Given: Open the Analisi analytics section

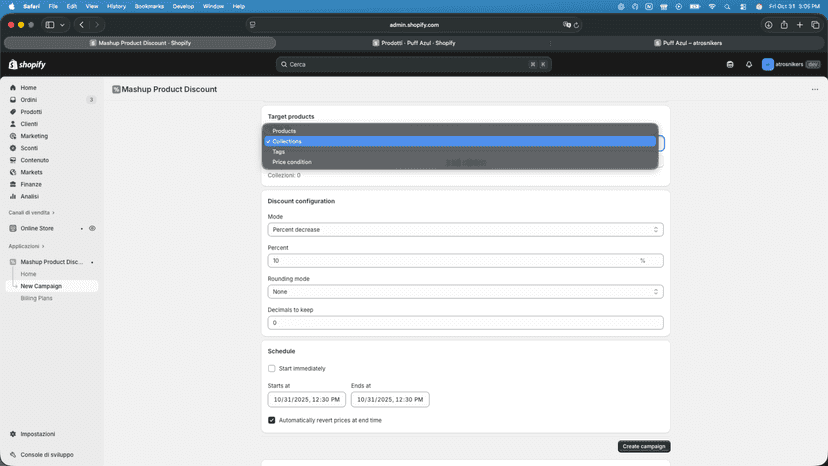Looking at the screenshot, I should [30, 197].
